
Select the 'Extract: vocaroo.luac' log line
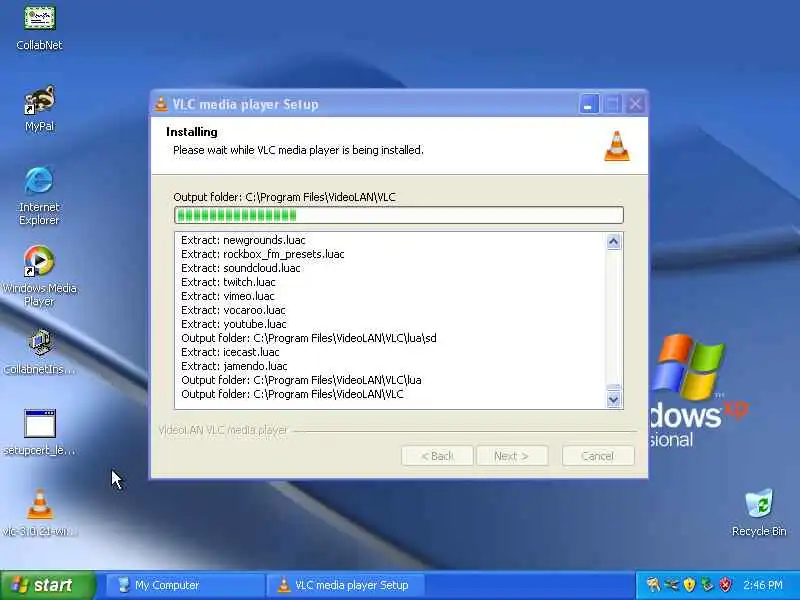[x=233, y=310]
